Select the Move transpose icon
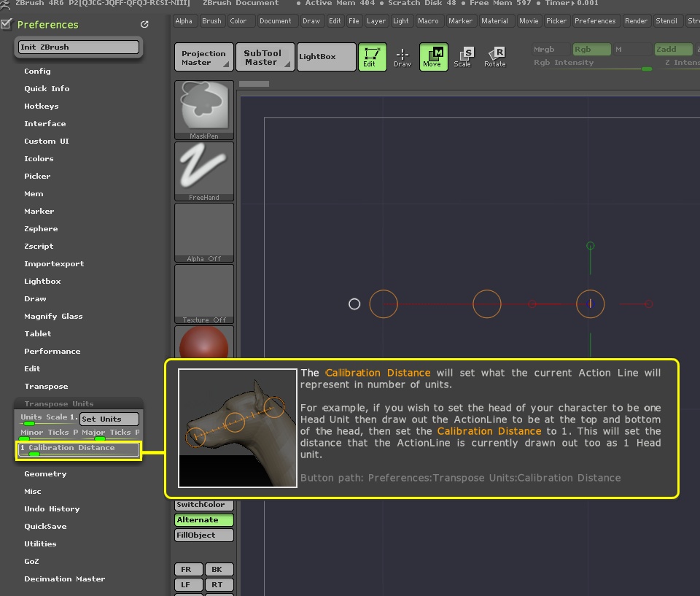Screen dimensions: 700x596 433,57
